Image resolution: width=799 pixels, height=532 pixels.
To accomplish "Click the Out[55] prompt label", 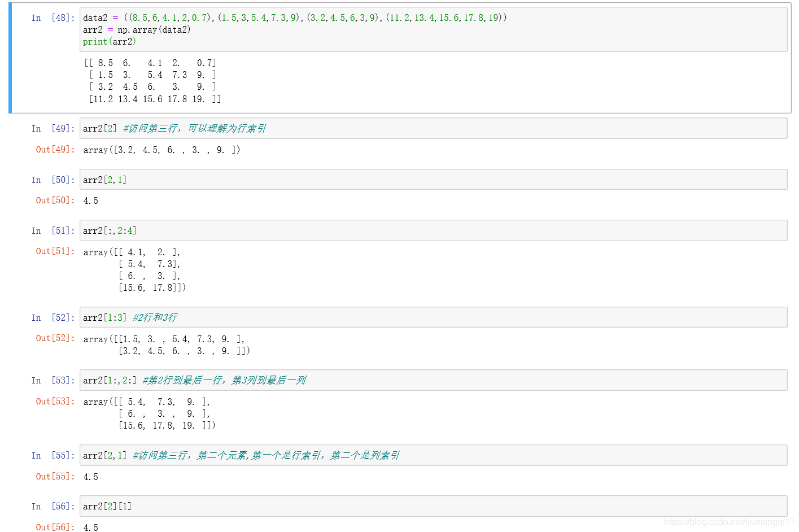I will (x=55, y=477).
